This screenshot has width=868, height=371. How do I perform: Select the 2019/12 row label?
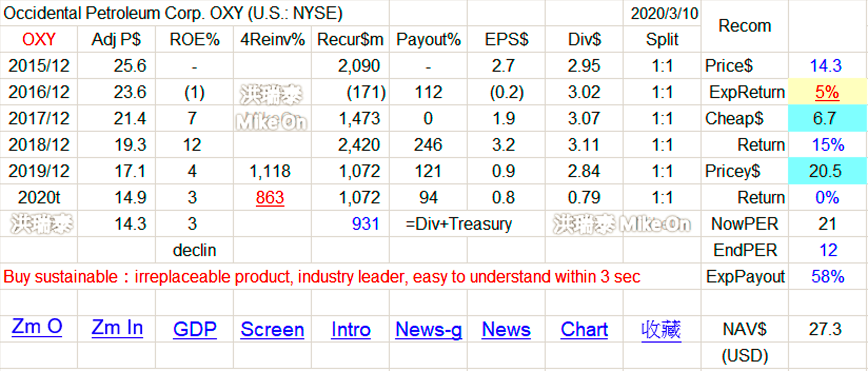pyautogui.click(x=39, y=171)
